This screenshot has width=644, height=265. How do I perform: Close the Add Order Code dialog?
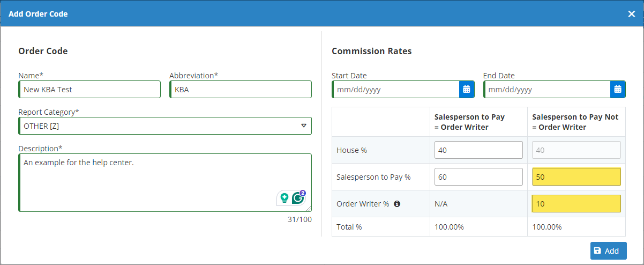pyautogui.click(x=631, y=14)
